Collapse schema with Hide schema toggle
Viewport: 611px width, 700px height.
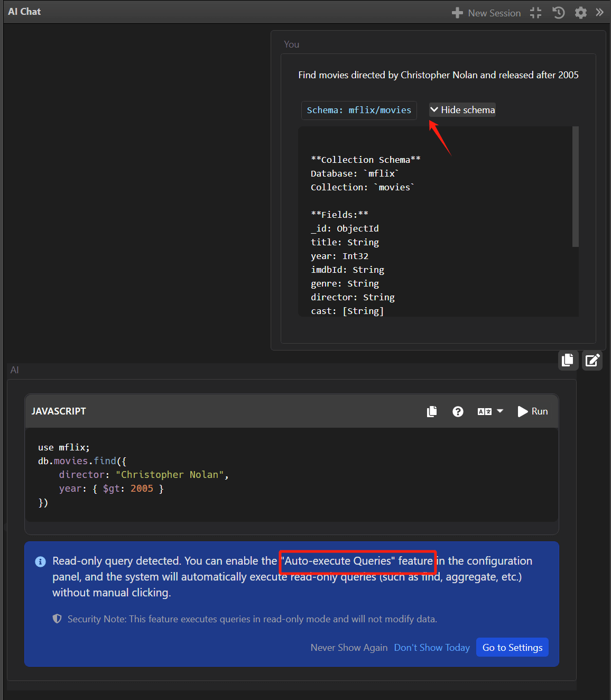(462, 109)
